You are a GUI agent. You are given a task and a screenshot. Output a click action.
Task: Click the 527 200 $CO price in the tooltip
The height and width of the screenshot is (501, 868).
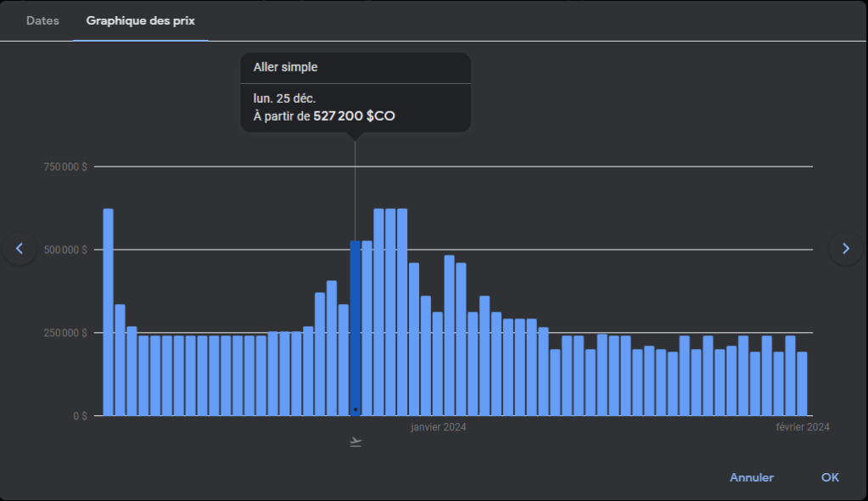coord(354,115)
